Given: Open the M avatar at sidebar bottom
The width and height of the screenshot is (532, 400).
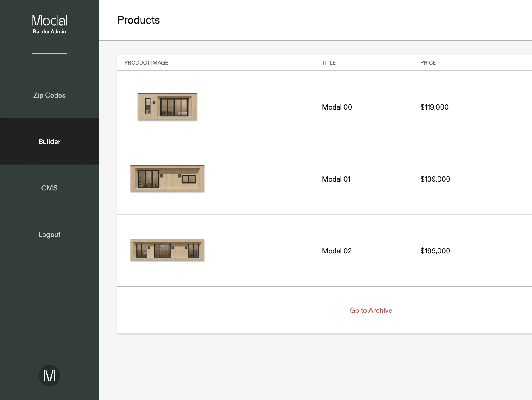Looking at the screenshot, I should 49,375.
